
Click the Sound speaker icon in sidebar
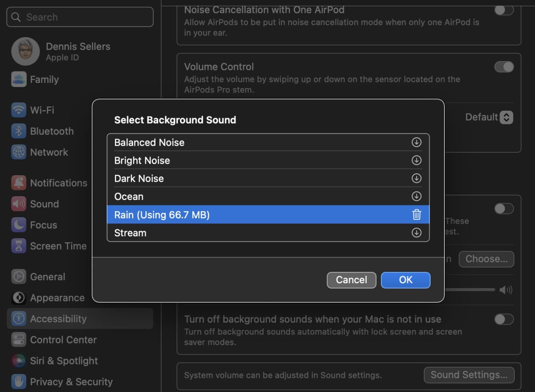(19, 204)
